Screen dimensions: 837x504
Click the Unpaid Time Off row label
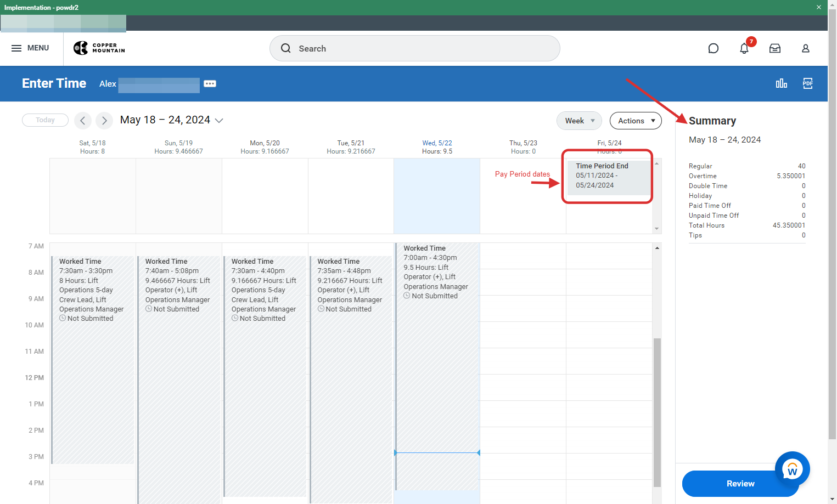click(714, 216)
